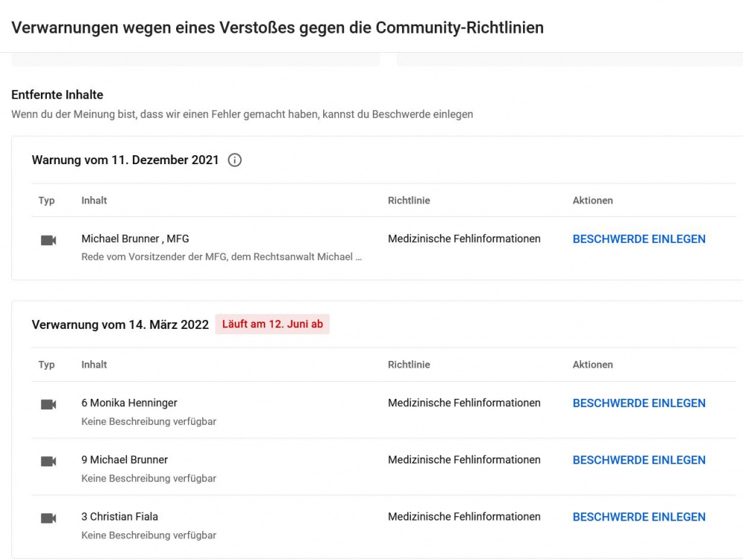
Task: Open the video titled Michael Brunner, MFG
Action: (135, 239)
